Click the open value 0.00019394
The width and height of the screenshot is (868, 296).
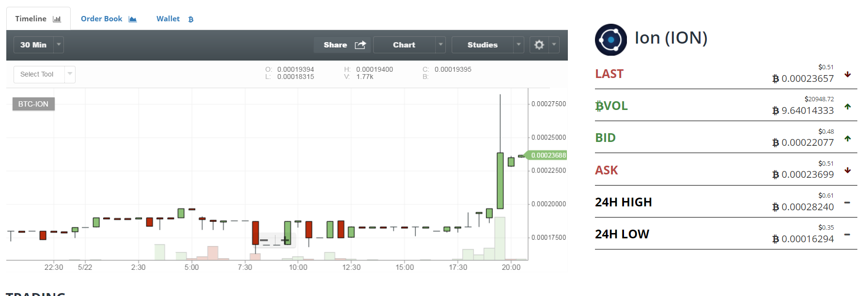[295, 70]
